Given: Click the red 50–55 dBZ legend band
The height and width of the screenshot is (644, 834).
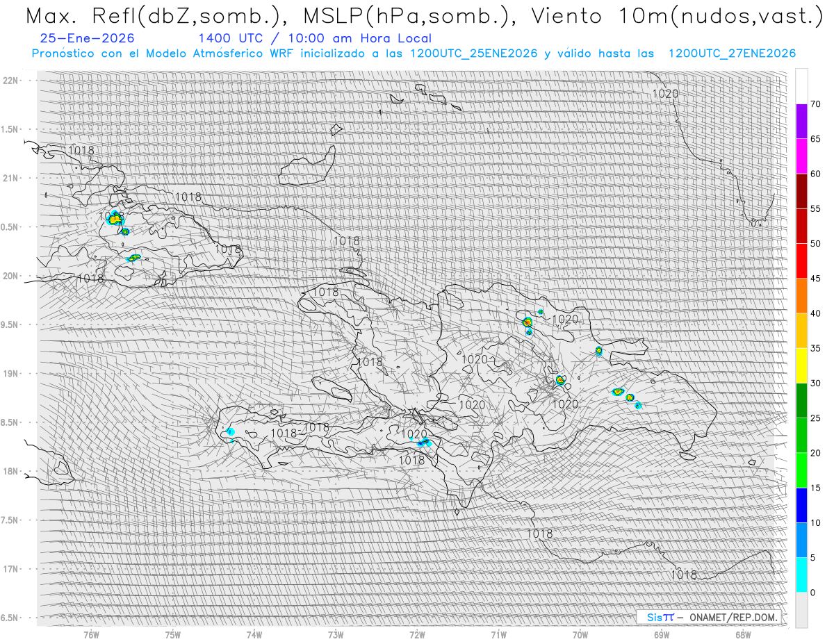Looking at the screenshot, I should [x=801, y=226].
